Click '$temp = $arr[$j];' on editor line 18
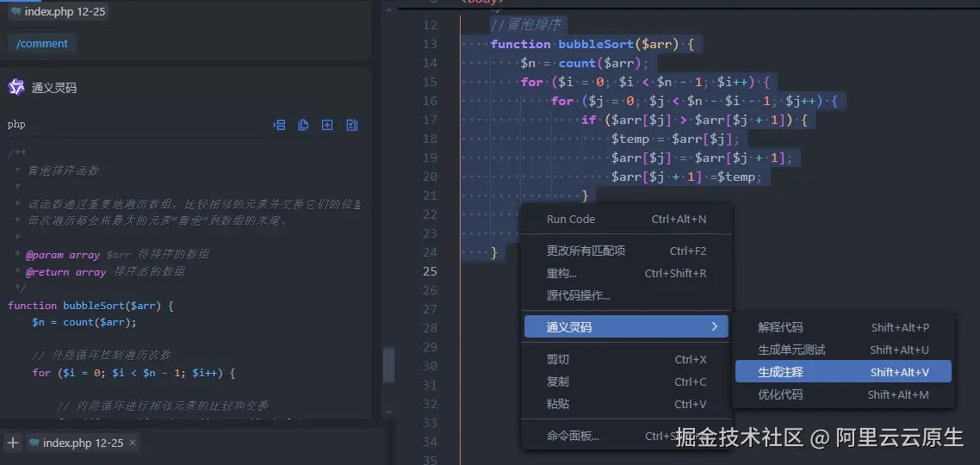The width and height of the screenshot is (980, 465). [x=675, y=139]
